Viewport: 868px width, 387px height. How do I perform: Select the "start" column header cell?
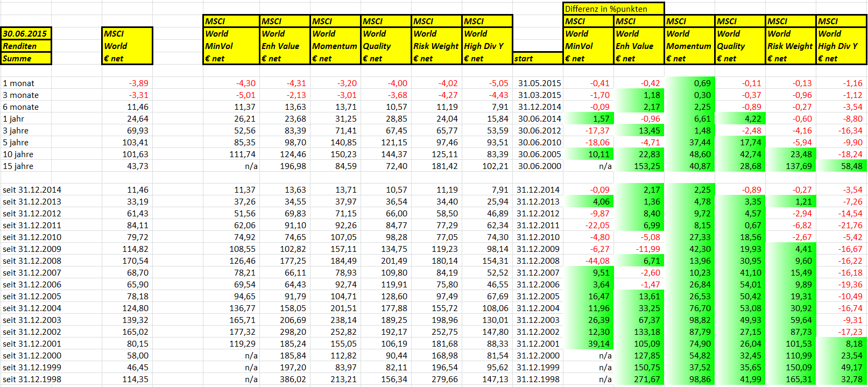pyautogui.click(x=538, y=58)
